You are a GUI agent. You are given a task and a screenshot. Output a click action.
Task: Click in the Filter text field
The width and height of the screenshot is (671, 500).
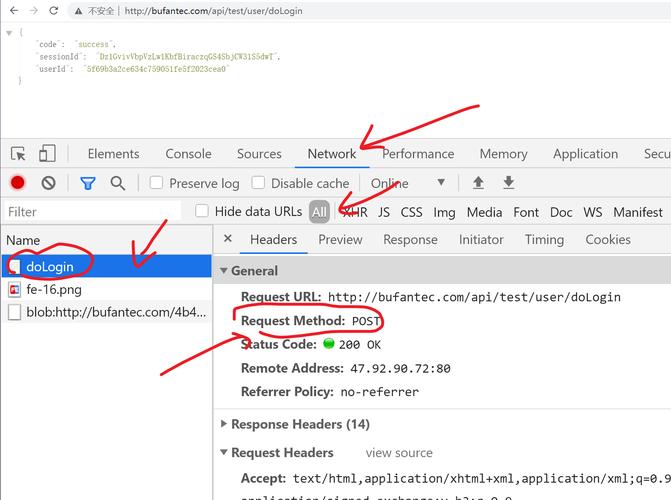coord(92,211)
